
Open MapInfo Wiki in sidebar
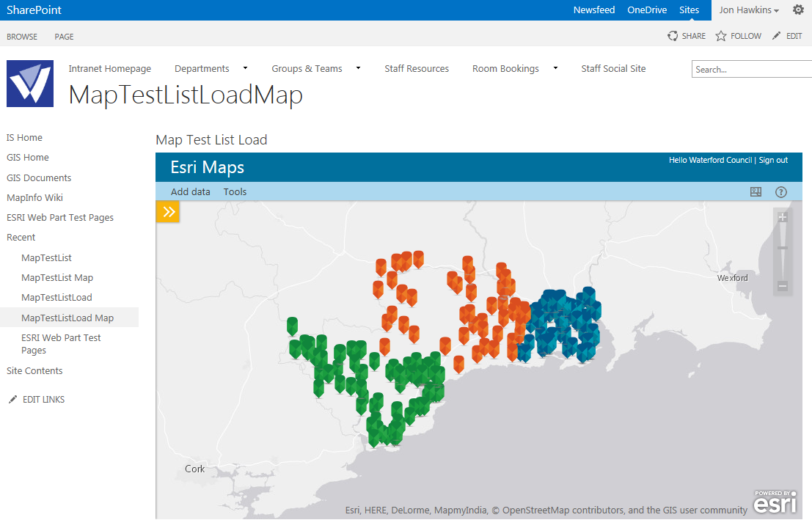coord(34,198)
